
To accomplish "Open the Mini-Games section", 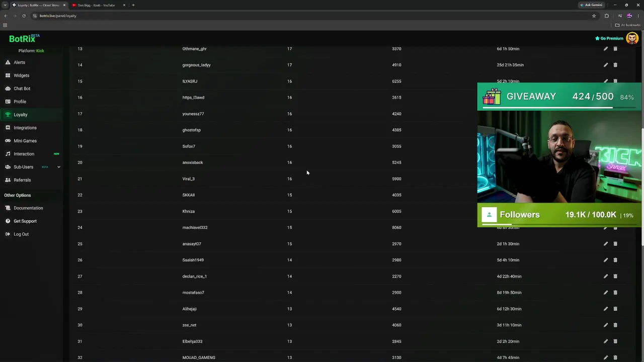I will [x=25, y=141].
